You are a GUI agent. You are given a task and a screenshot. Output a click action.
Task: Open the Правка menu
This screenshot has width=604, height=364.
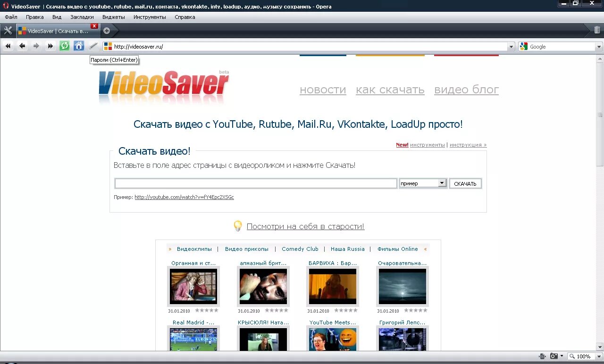pos(35,17)
